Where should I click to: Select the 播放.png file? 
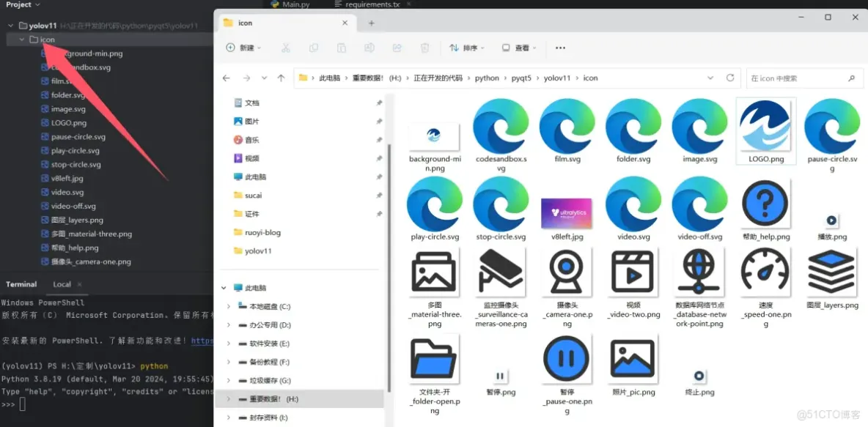831,220
